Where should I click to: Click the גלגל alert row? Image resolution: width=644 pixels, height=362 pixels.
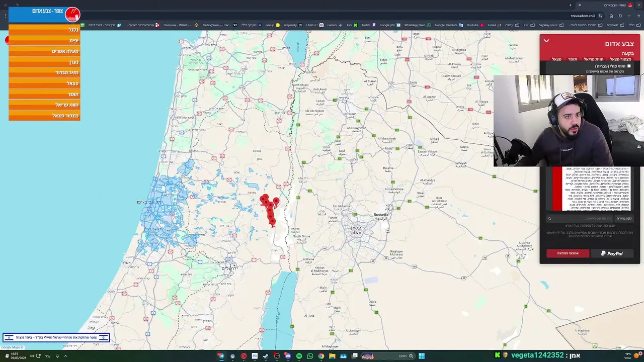[x=44, y=30]
